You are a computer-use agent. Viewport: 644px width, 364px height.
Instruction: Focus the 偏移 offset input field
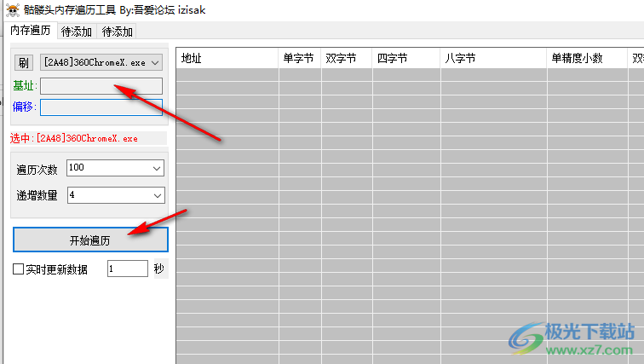coord(101,107)
